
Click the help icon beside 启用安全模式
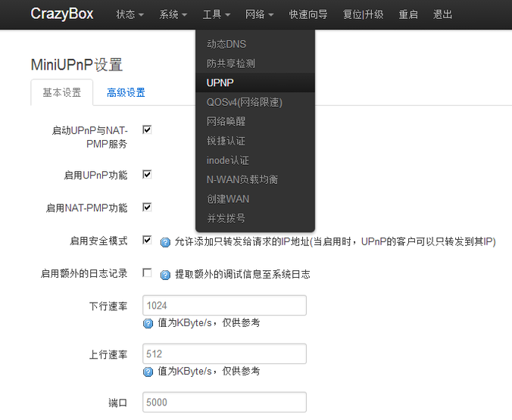165,242
